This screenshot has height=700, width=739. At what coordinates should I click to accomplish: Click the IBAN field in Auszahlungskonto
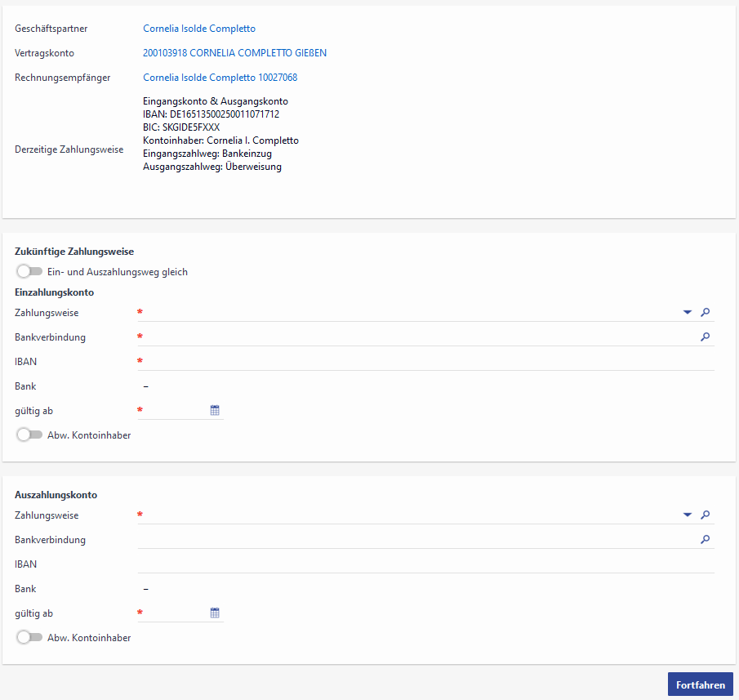425,564
